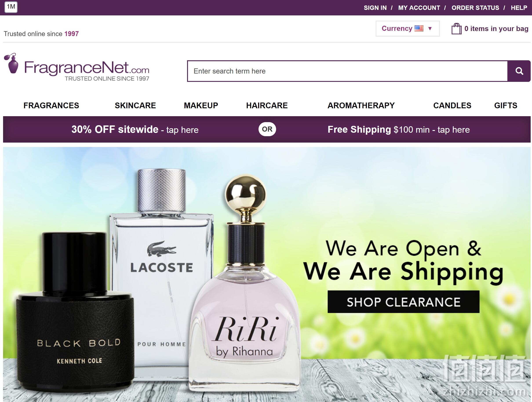Open the MAKEUP category menu
The height and width of the screenshot is (402, 532).
click(x=201, y=105)
